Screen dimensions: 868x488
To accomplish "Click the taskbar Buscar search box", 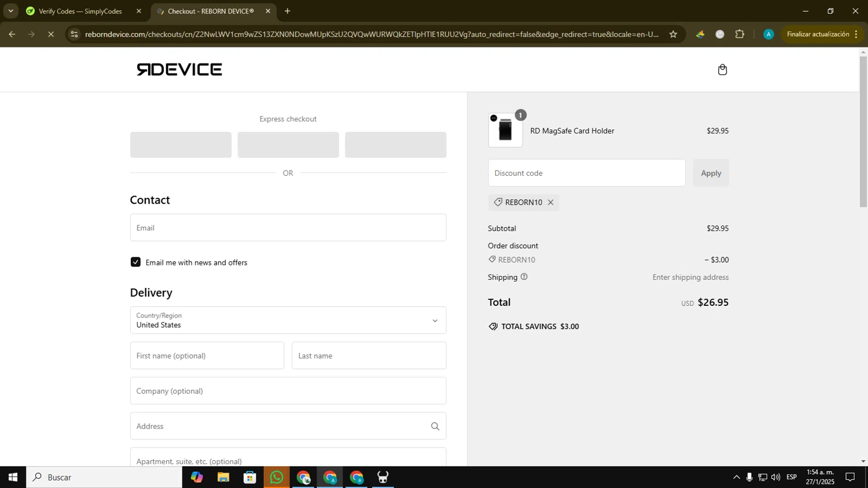I will click(104, 477).
